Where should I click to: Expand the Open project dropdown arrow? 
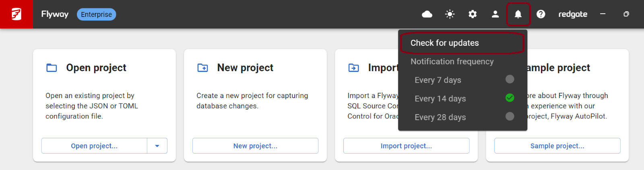pyautogui.click(x=157, y=146)
